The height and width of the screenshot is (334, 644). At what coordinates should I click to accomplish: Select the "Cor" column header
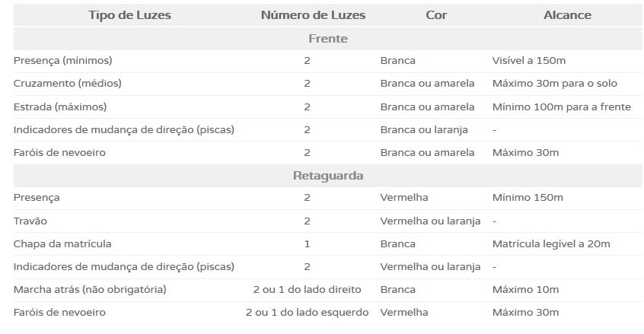coord(436,15)
